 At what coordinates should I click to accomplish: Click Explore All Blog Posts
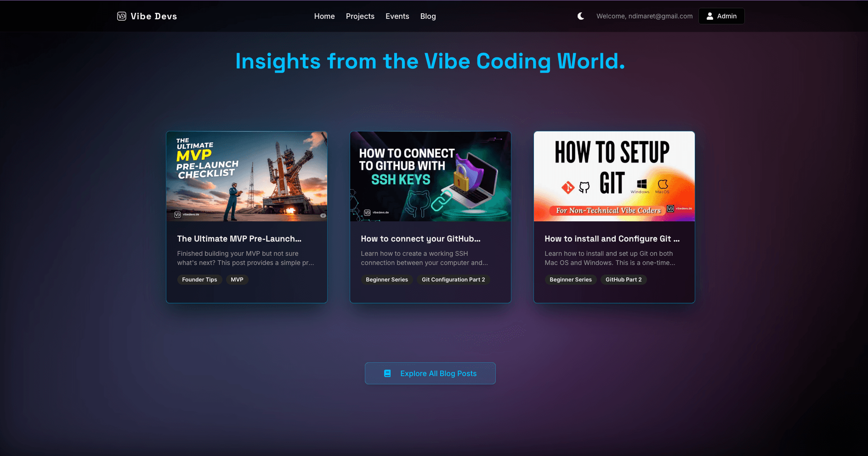coord(430,373)
